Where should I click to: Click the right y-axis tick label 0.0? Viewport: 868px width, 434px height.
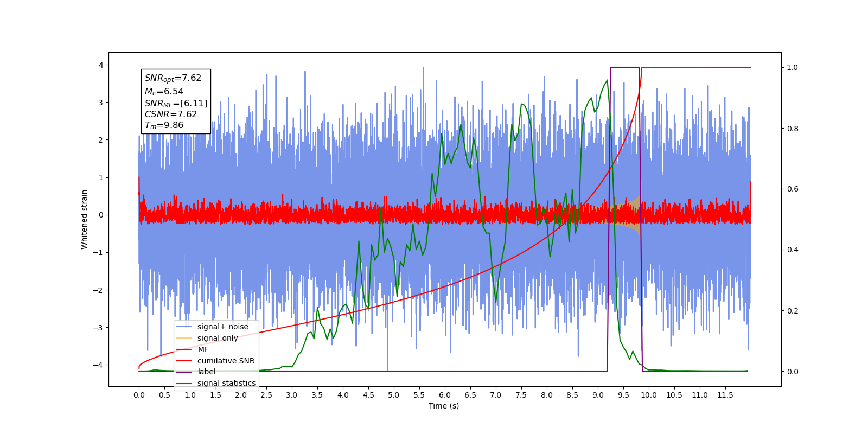coord(793,372)
